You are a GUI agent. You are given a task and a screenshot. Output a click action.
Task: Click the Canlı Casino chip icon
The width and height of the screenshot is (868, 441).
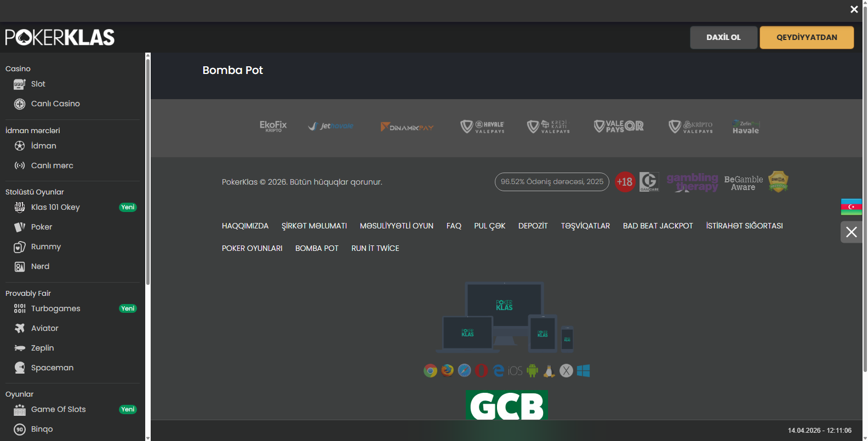(20, 104)
